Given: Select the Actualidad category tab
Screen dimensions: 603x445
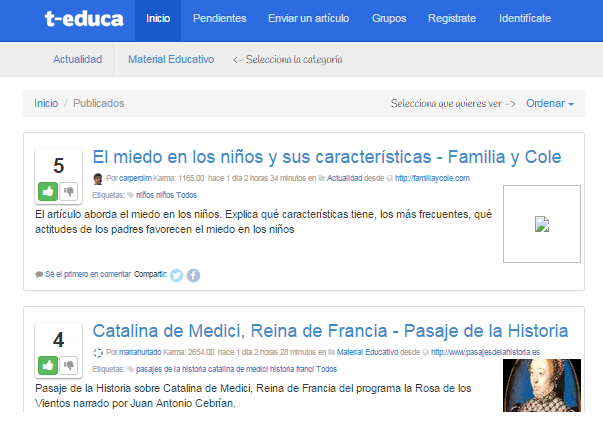Looking at the screenshot, I should (78, 59).
